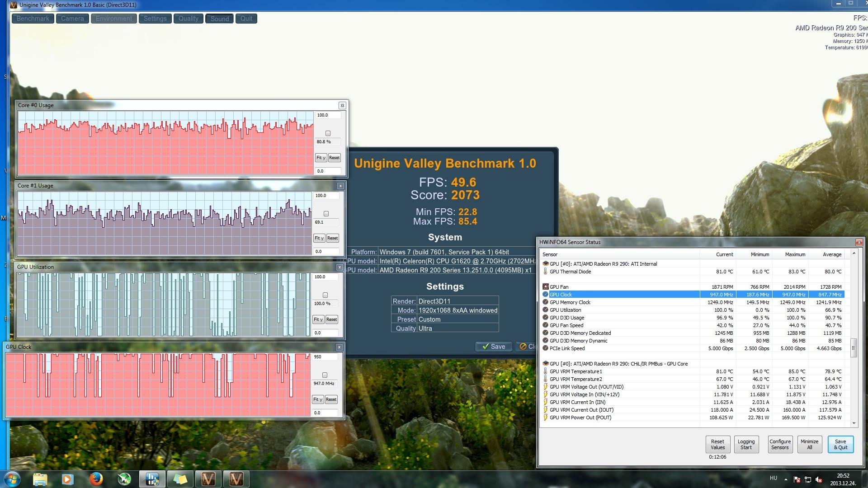This screenshot has height=488, width=868.
Task: Open Windows Media Player taskbar icon
Action: (68, 479)
